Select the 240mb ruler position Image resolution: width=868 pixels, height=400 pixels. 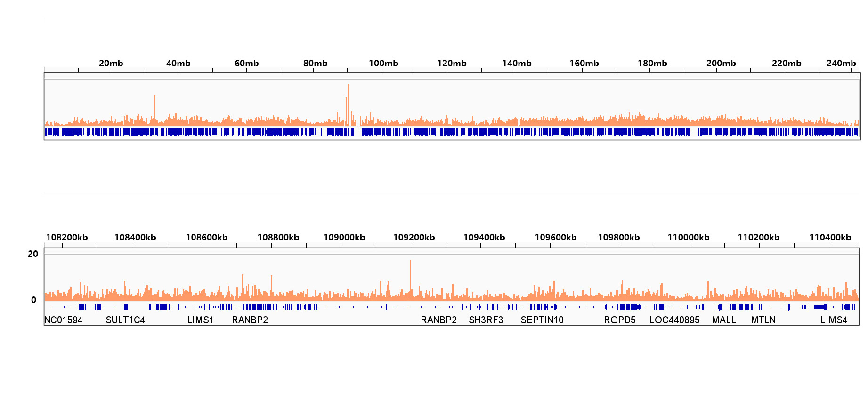point(841,63)
